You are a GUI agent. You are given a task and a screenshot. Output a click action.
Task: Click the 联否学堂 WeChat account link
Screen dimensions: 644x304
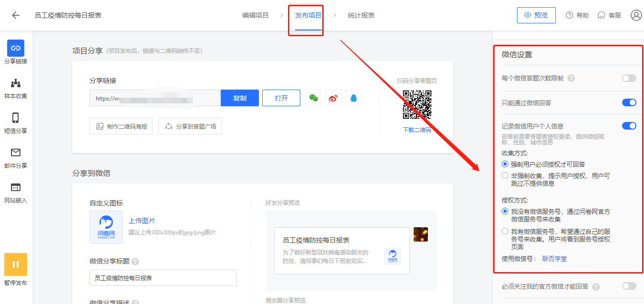pos(555,259)
